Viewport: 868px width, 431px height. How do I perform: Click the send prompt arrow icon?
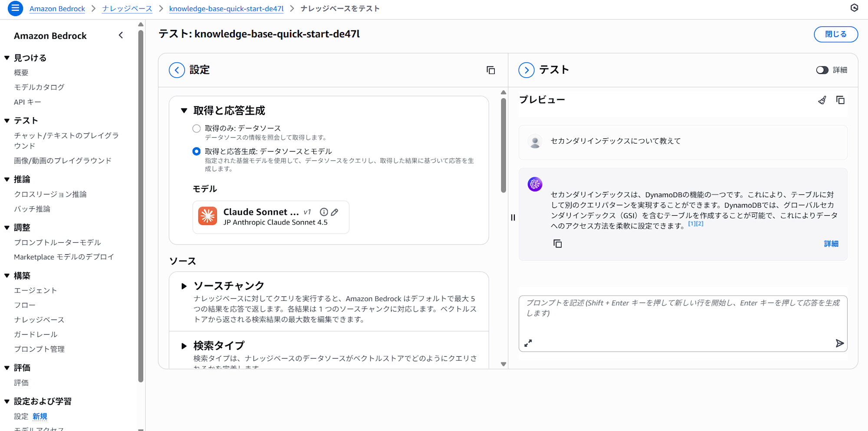839,343
